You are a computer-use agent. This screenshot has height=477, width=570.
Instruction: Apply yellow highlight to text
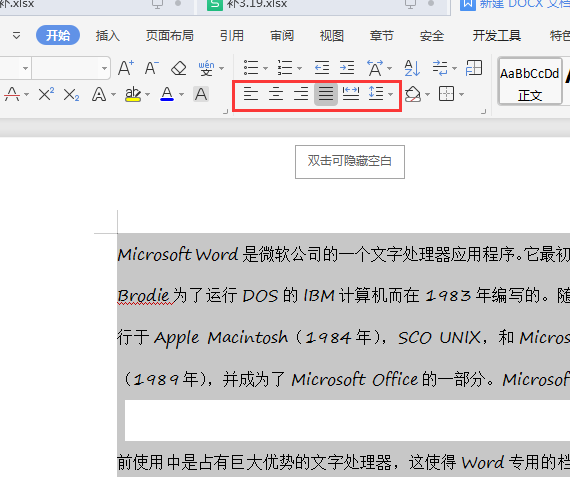133,95
